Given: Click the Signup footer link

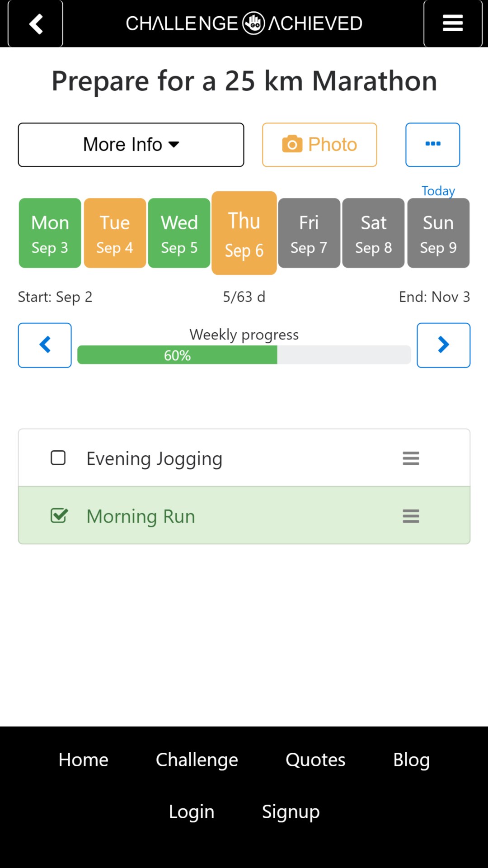Looking at the screenshot, I should tap(291, 811).
